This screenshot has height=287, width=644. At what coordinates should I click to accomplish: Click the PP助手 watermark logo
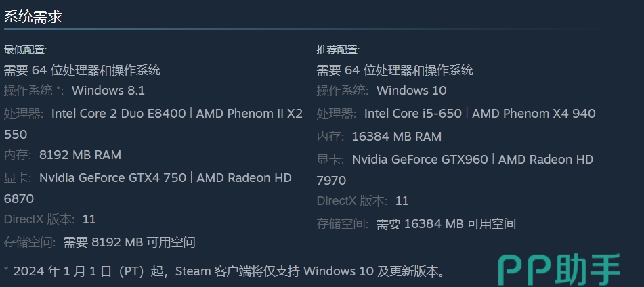(x=559, y=269)
